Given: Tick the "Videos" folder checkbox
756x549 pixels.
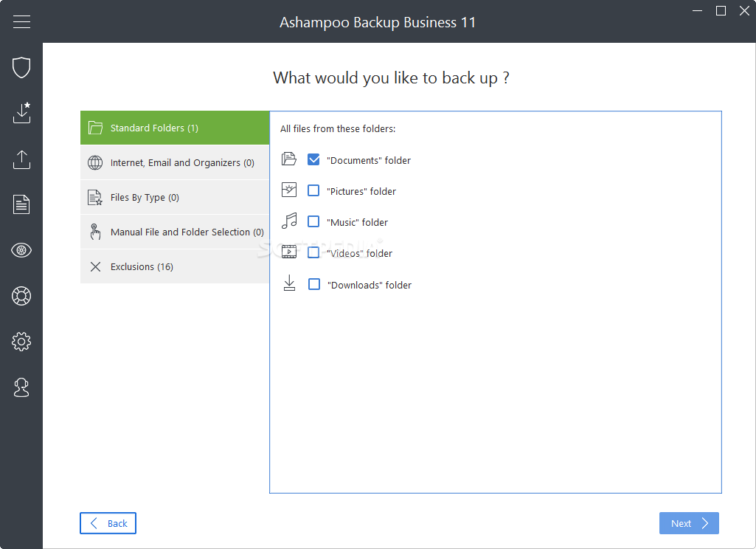Looking at the screenshot, I should click(313, 252).
